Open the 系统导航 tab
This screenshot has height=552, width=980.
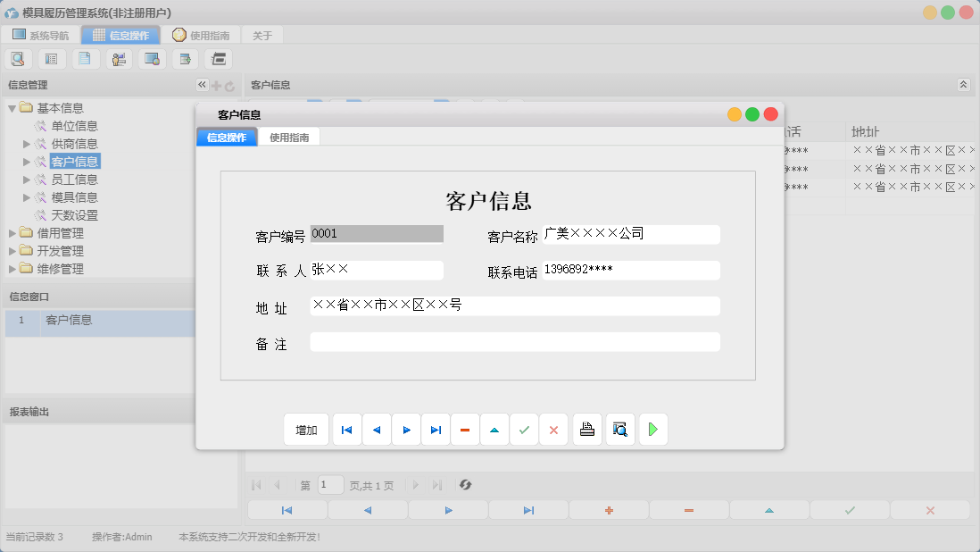pos(42,35)
